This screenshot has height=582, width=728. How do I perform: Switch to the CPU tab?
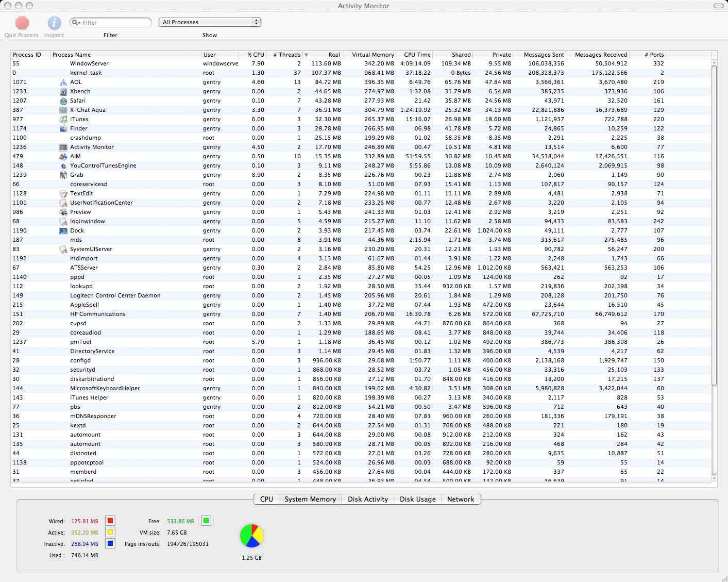tap(266, 499)
